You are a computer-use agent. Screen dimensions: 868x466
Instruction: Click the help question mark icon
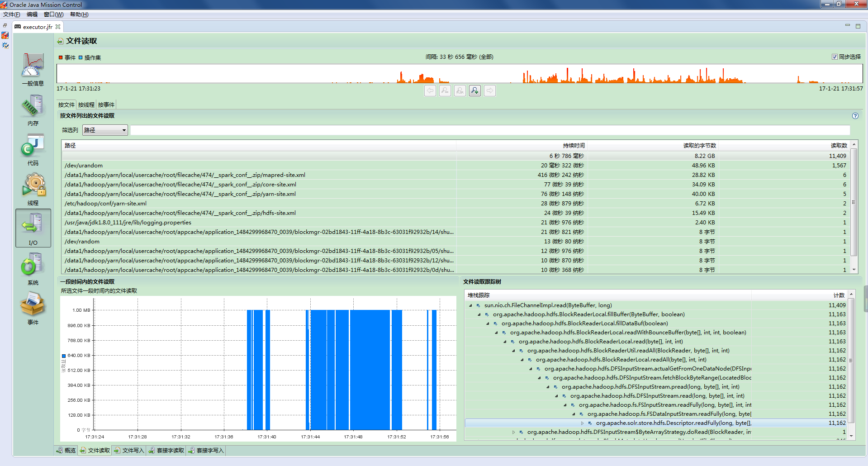[855, 116]
